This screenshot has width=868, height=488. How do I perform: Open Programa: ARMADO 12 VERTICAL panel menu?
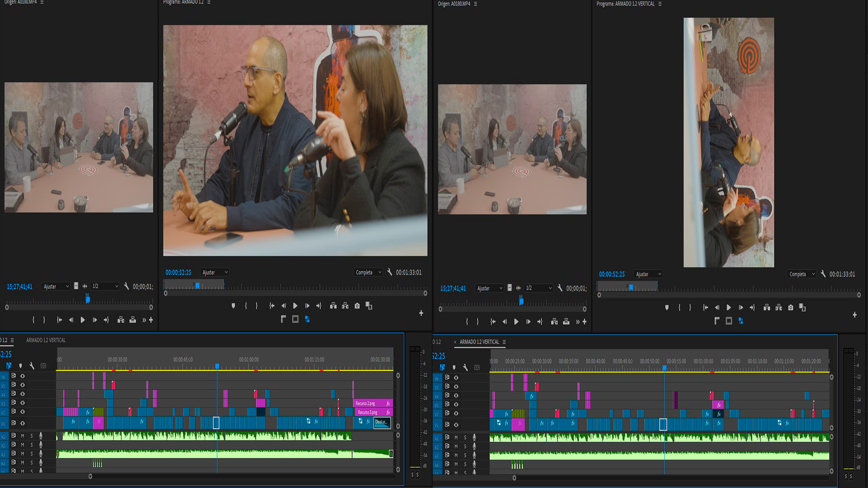(660, 4)
